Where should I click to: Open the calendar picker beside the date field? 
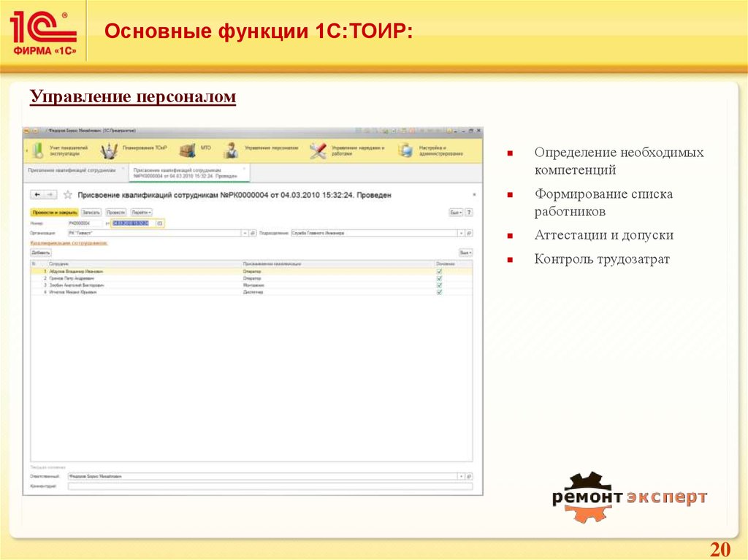point(160,223)
